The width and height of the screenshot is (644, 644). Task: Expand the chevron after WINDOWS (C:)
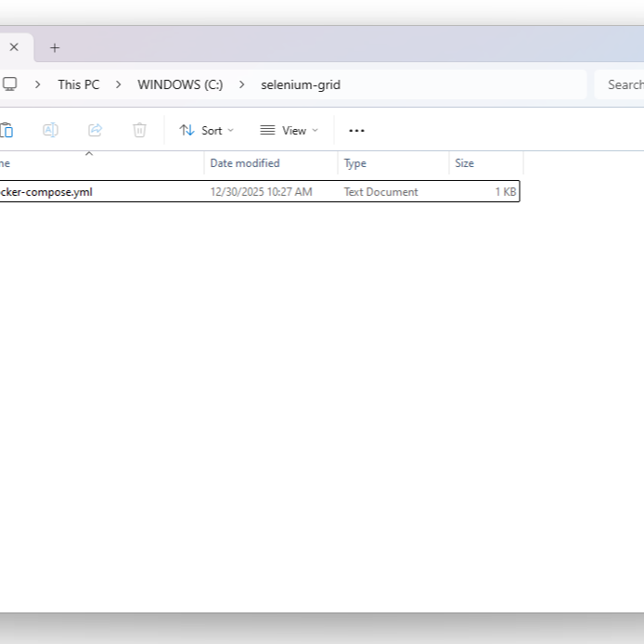coord(242,84)
